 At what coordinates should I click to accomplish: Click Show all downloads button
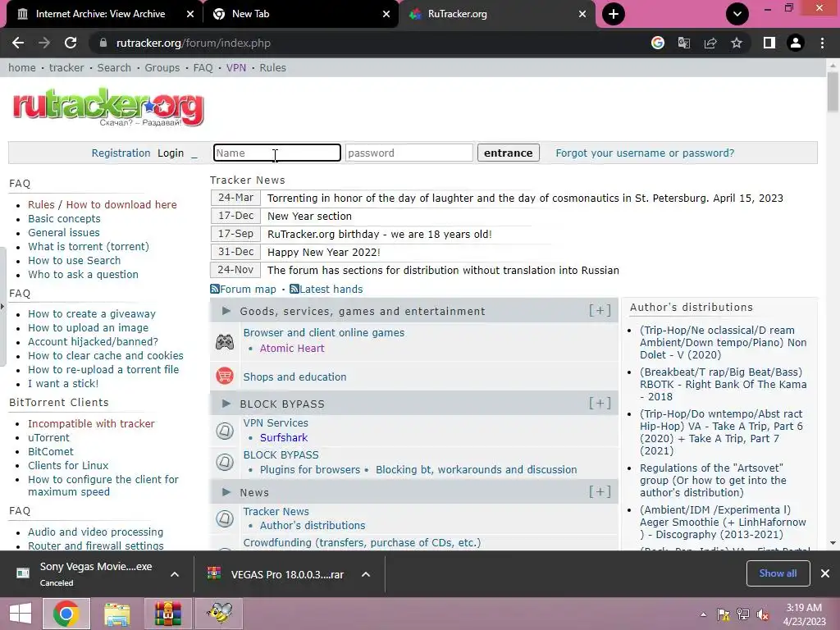click(x=778, y=573)
